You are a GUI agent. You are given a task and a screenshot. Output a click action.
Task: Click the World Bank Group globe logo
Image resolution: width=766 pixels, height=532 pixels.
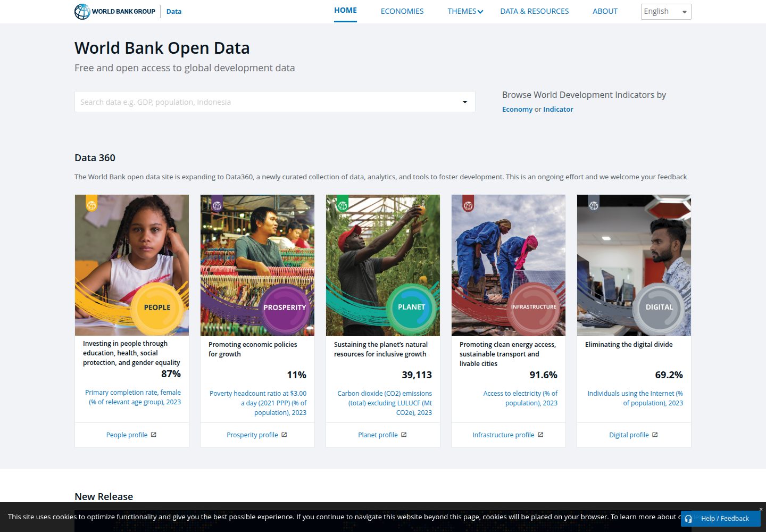point(82,11)
